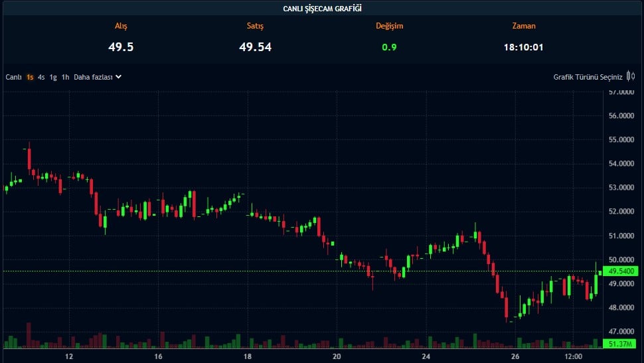Click the green Değişim value 0.9
The width and height of the screenshot is (644, 363).
389,47
